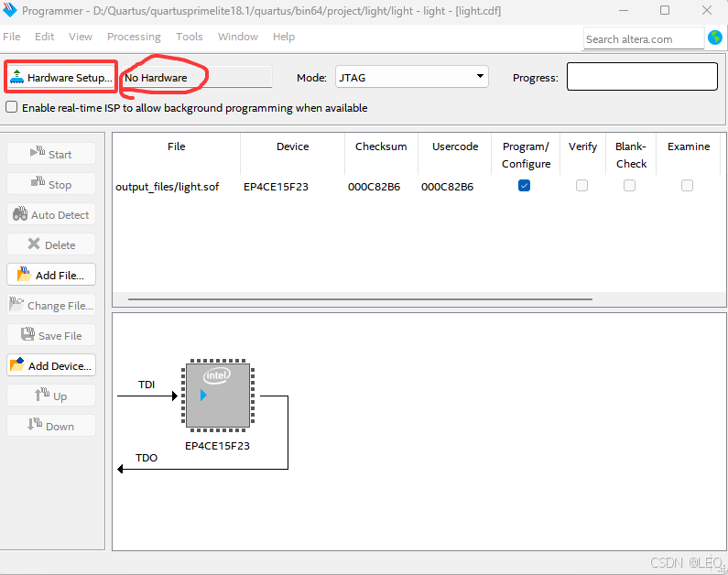
Task: Add a file with Add File button
Action: coord(51,275)
